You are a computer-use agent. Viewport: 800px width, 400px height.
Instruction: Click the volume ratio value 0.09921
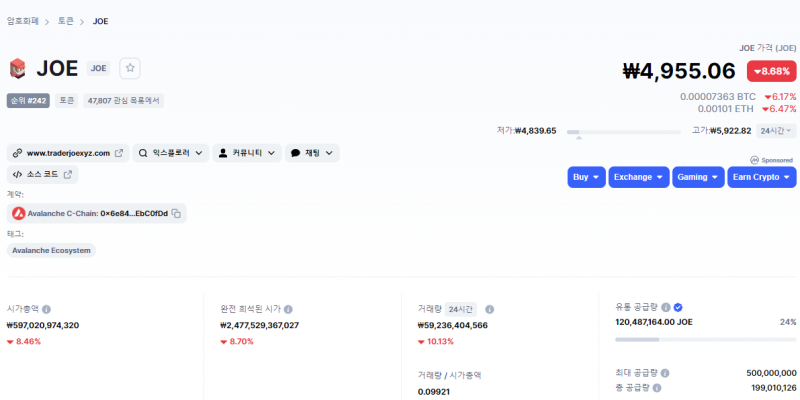click(434, 392)
